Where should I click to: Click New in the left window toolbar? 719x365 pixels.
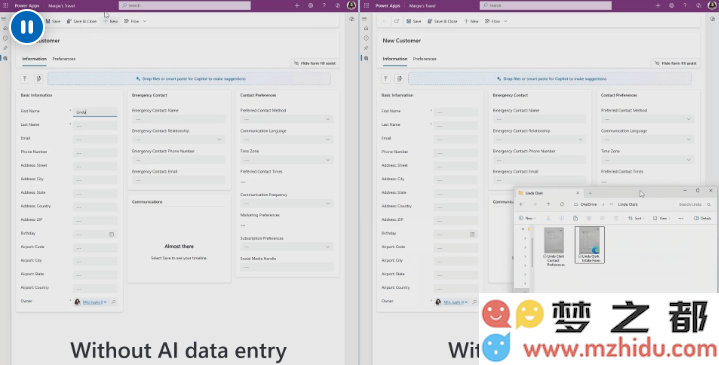111,21
